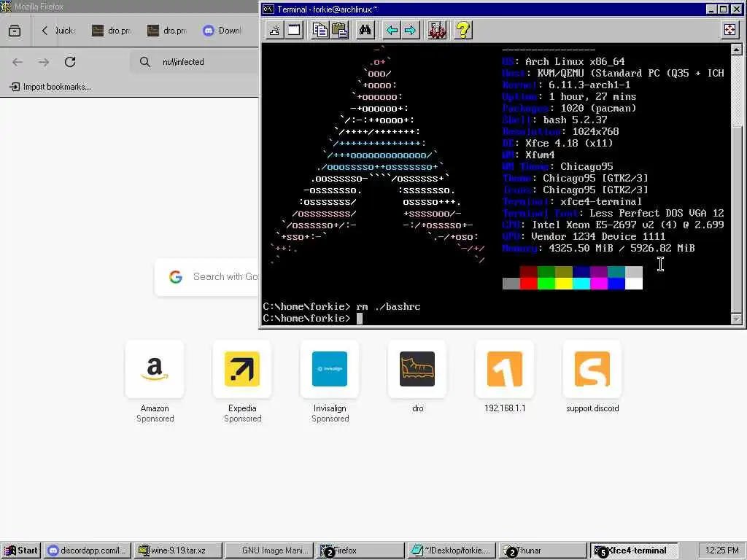Open terminal help question mark
Image resolution: width=747 pixels, height=560 pixels.
[x=463, y=31]
